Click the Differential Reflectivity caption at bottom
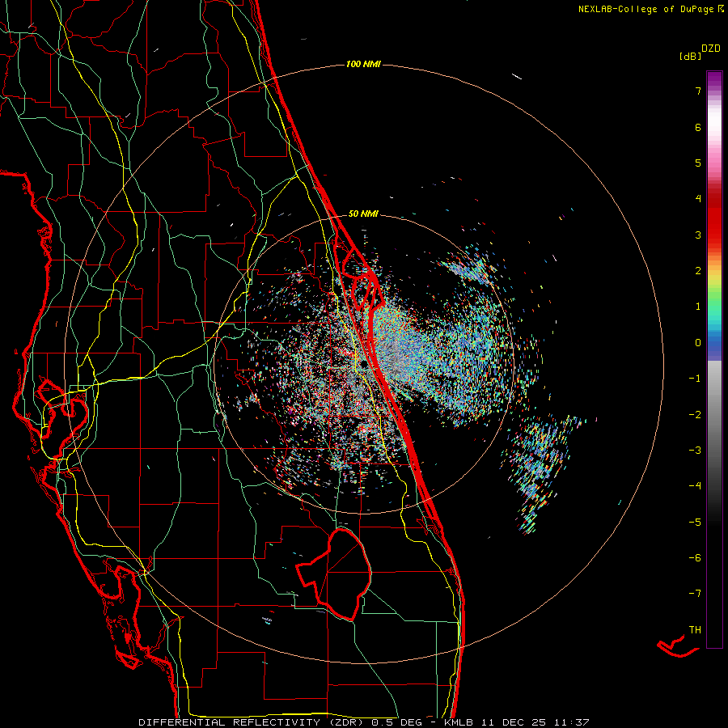The width and height of the screenshot is (728, 728). pyautogui.click(x=364, y=722)
